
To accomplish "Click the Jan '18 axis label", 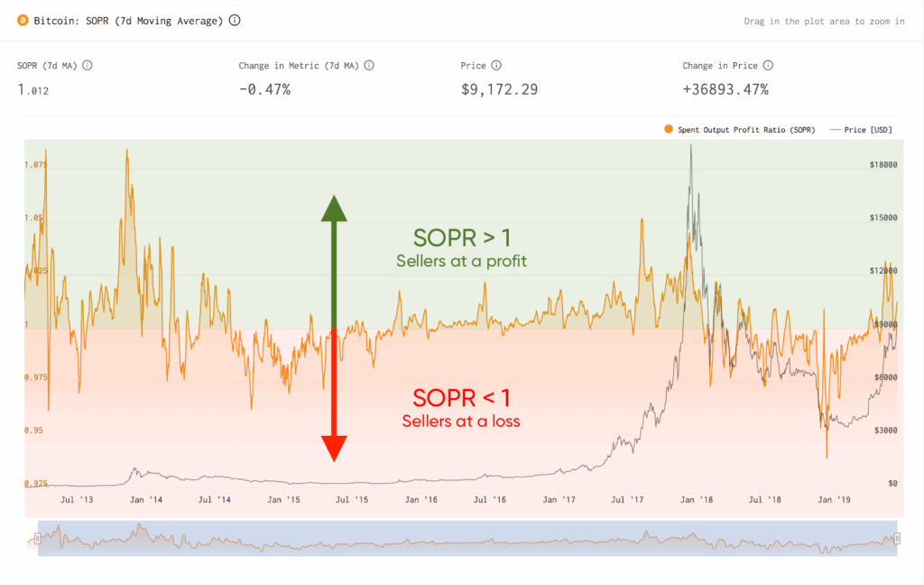I will tap(697, 499).
